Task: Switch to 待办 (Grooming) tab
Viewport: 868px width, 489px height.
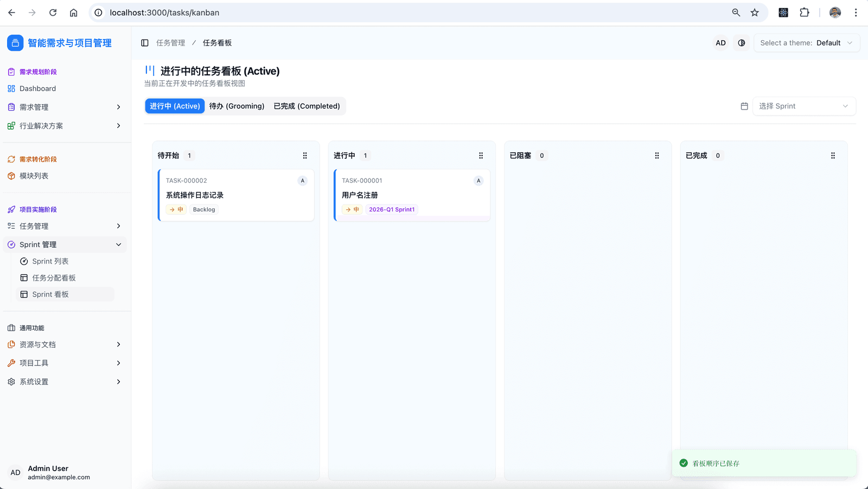Action: click(x=237, y=106)
